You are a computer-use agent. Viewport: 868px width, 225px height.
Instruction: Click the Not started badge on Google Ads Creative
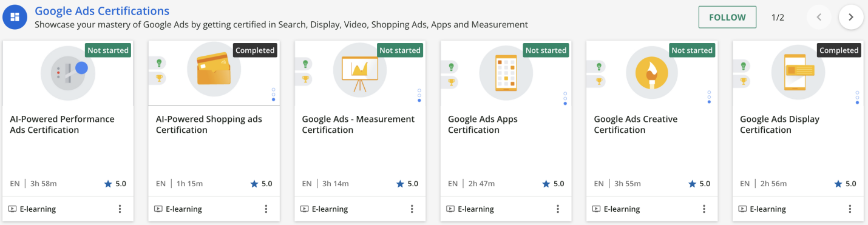[x=692, y=50]
